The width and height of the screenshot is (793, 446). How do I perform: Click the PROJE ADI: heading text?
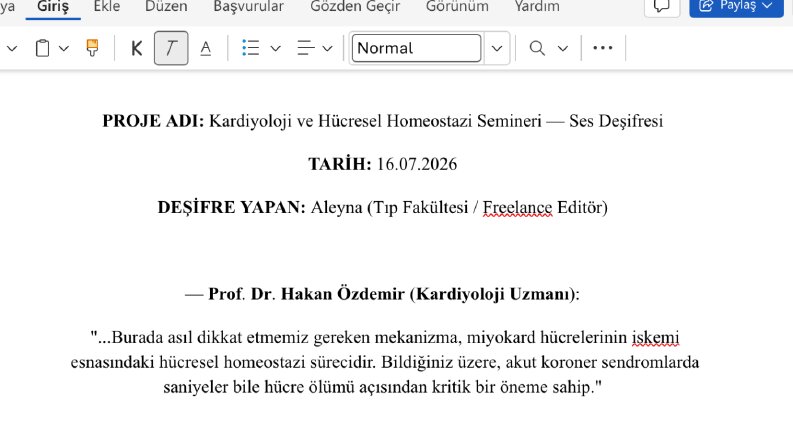click(x=153, y=121)
